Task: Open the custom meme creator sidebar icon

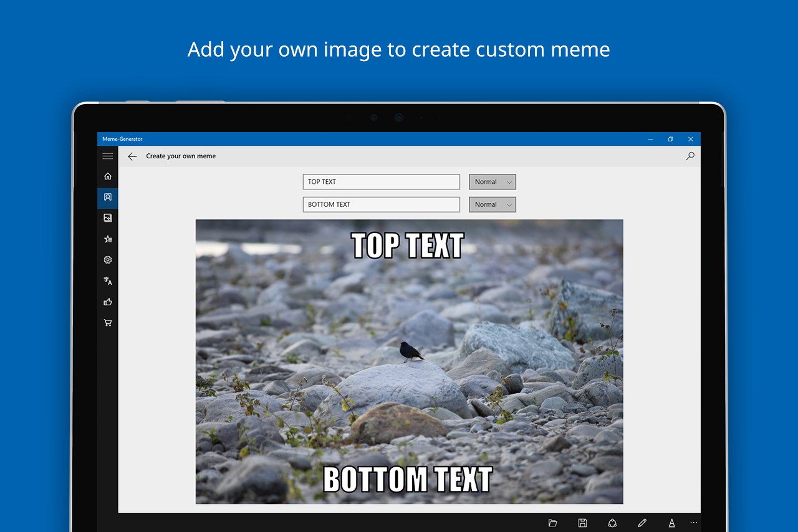Action: [107, 197]
